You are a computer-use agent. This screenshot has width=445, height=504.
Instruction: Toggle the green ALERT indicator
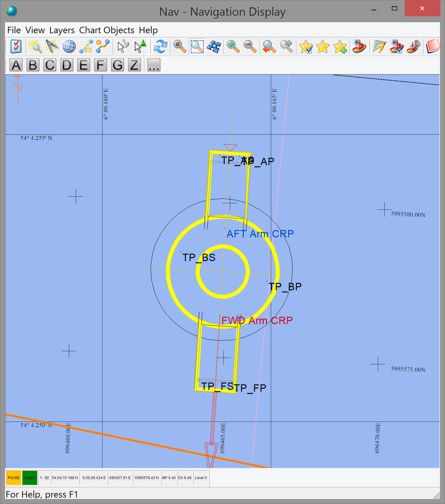30,478
